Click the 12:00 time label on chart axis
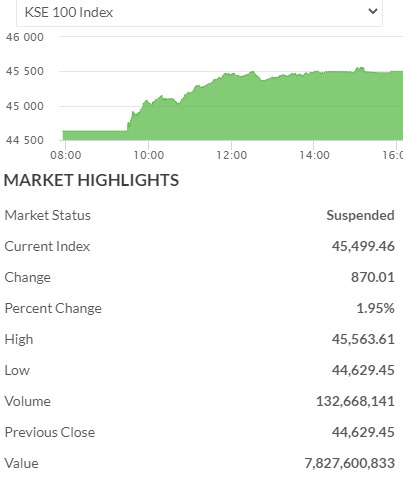Screen dimensions: 403x478 click(232, 155)
